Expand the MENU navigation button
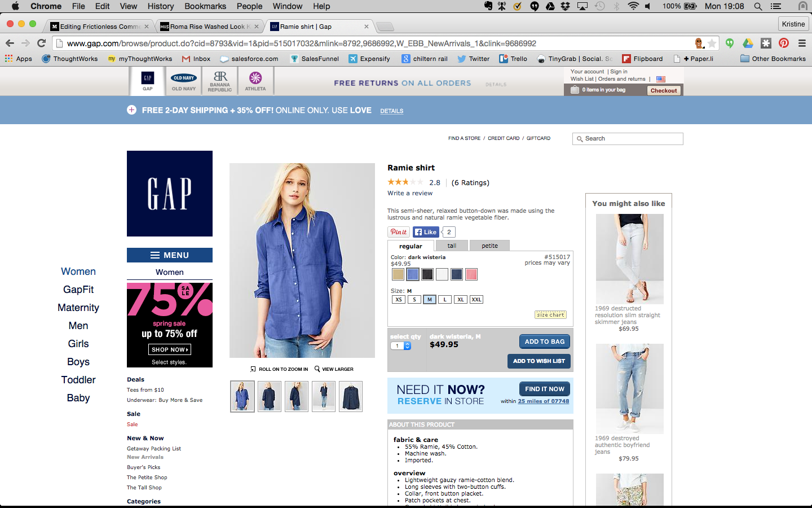The width and height of the screenshot is (812, 508). click(x=170, y=255)
